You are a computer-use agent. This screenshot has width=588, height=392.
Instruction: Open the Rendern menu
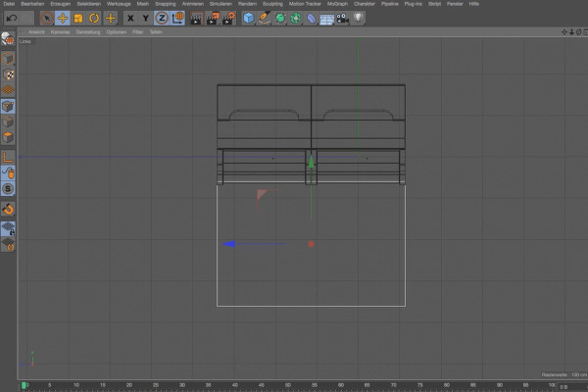(247, 4)
